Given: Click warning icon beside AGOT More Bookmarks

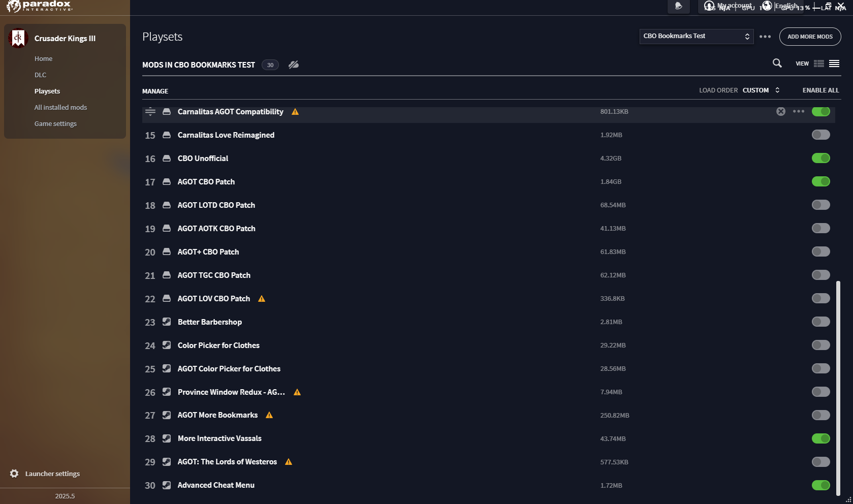Looking at the screenshot, I should (269, 415).
